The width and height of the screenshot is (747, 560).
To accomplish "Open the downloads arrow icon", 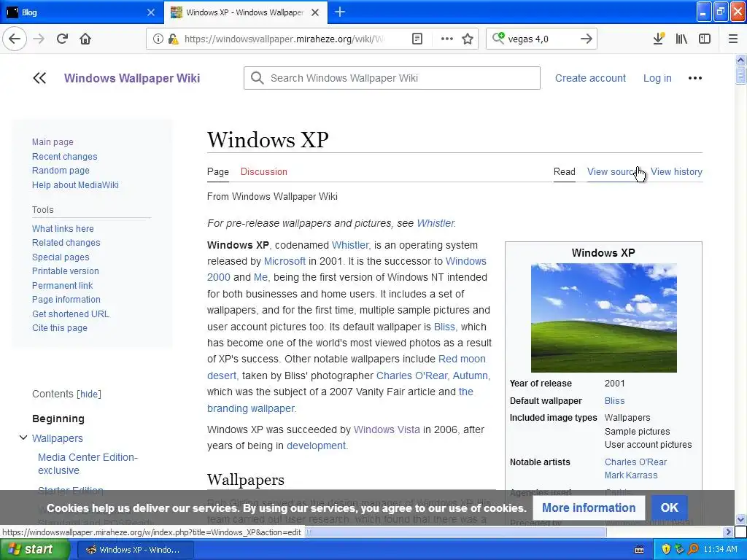I will [x=659, y=39].
